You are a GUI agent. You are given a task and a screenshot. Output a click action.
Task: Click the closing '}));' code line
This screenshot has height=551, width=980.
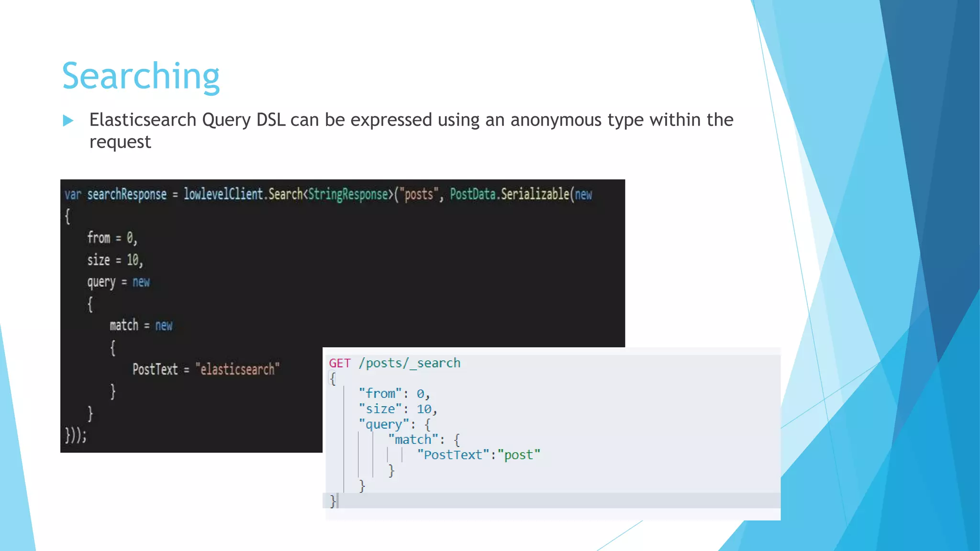click(x=76, y=435)
